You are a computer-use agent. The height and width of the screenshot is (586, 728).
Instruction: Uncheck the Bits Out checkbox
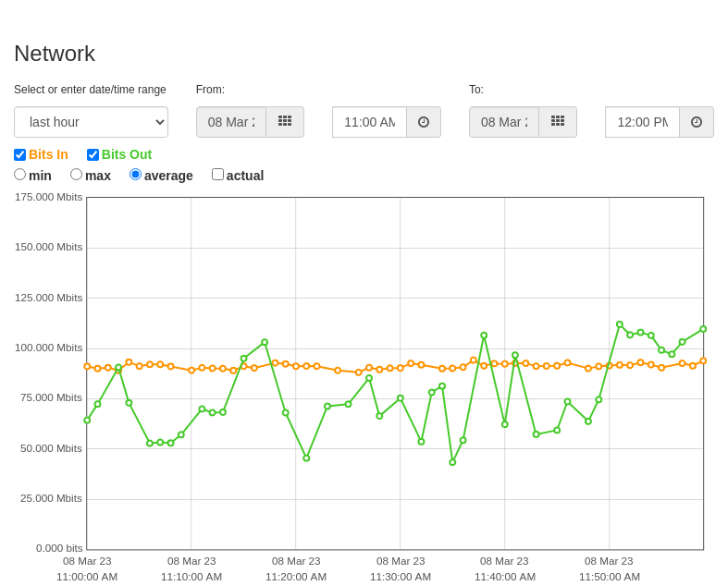coord(93,155)
